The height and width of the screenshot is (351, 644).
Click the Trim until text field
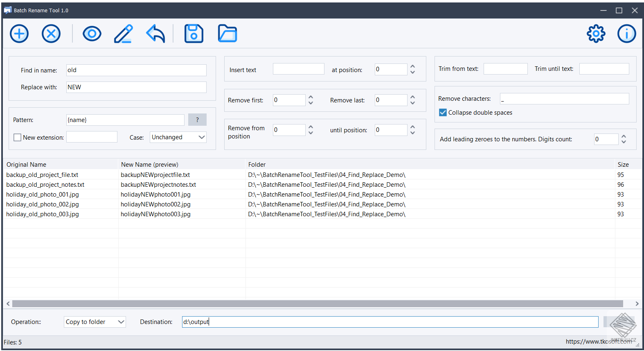604,69
